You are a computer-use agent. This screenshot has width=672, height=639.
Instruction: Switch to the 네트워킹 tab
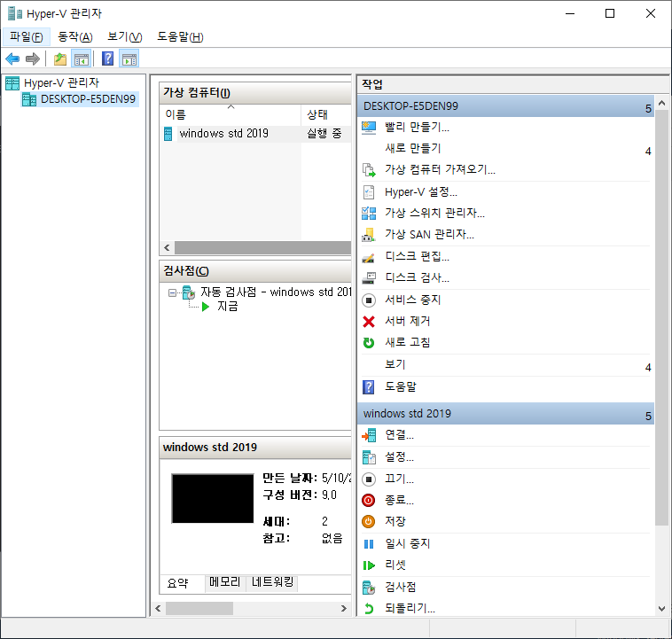click(x=272, y=582)
